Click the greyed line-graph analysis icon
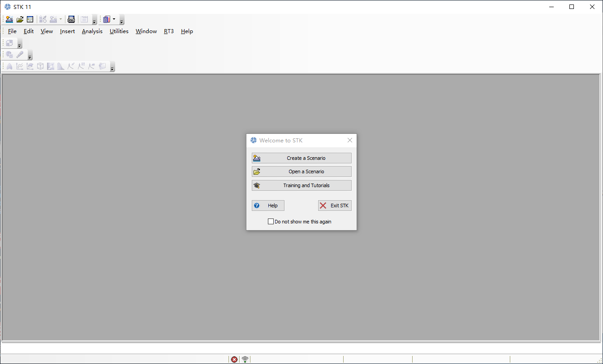This screenshot has height=364, width=603. point(20,66)
